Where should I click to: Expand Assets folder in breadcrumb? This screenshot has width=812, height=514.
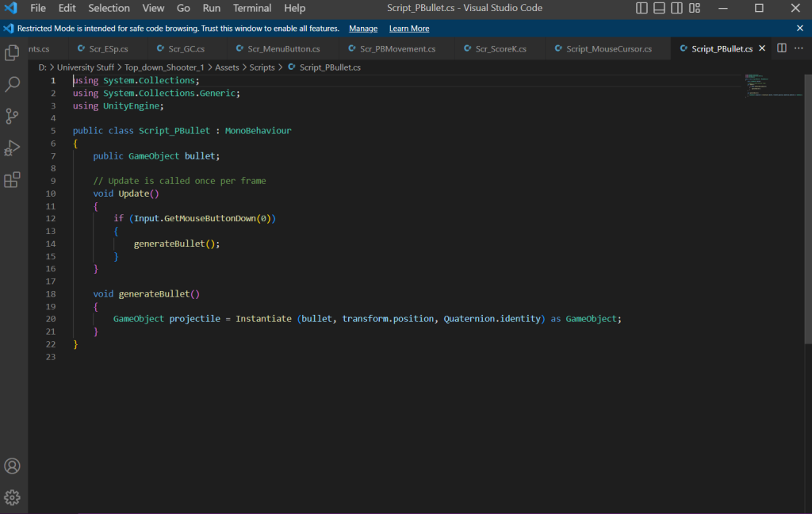click(227, 67)
